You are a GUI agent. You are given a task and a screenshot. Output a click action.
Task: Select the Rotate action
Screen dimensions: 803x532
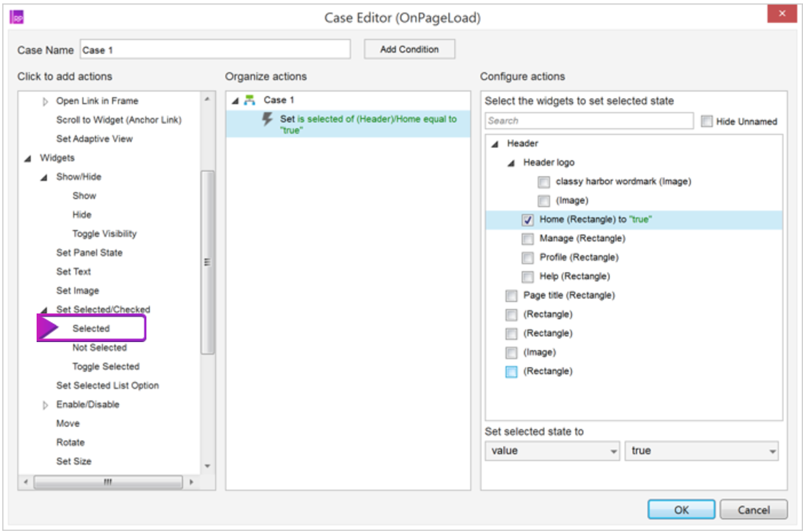tap(70, 443)
